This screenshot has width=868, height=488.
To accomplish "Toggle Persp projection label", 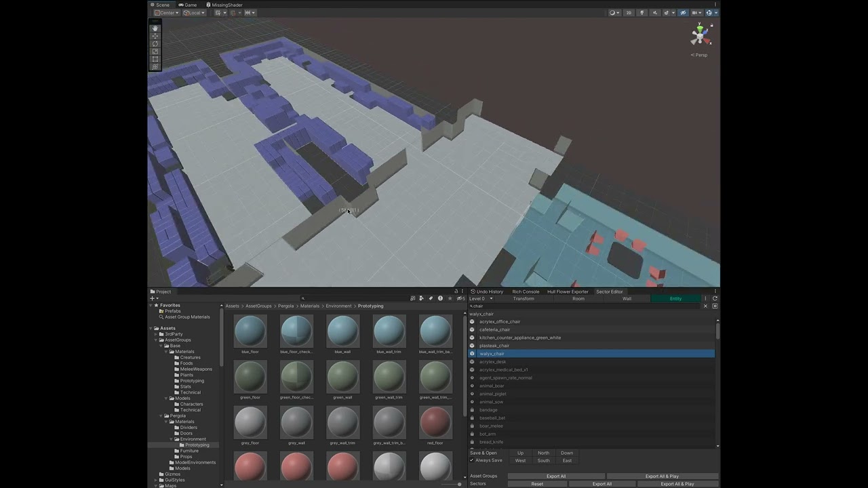I will pyautogui.click(x=700, y=55).
